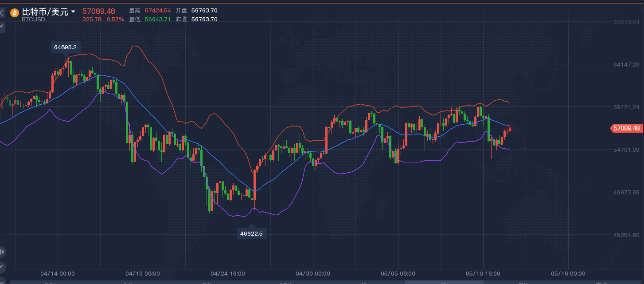
Task: Select the pencil drawing tool icon
Action: coord(2,267)
